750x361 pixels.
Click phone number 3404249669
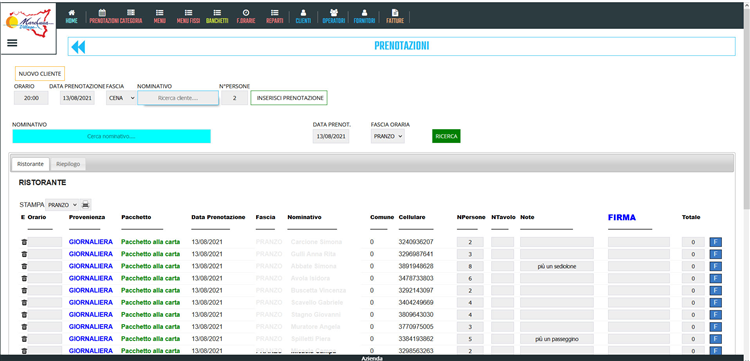tap(416, 303)
